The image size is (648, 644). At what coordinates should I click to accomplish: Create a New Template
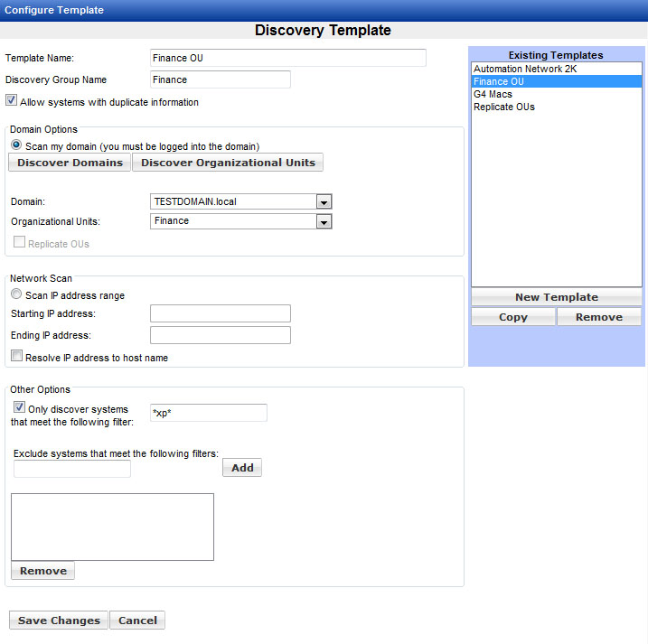coord(556,297)
